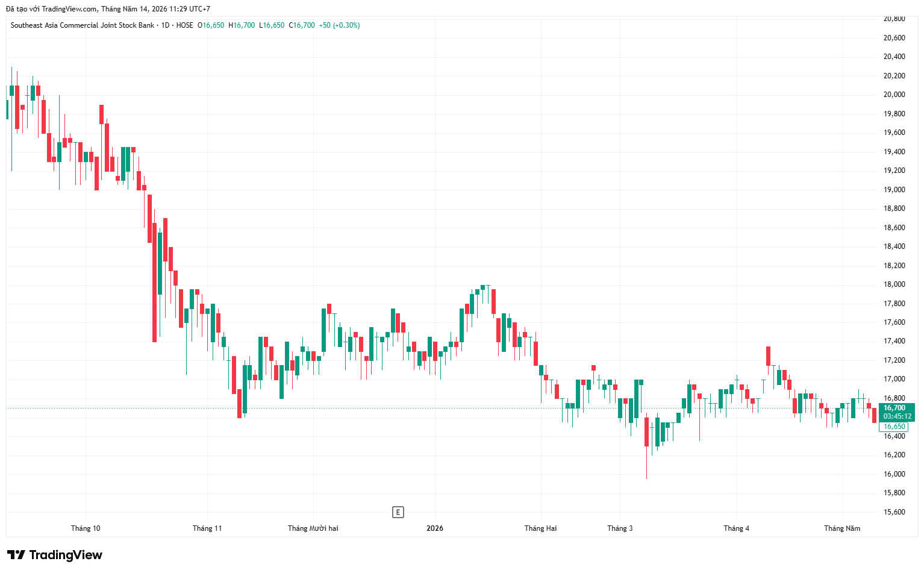Click the 20,000 price scale label
924x573 pixels.
point(894,95)
